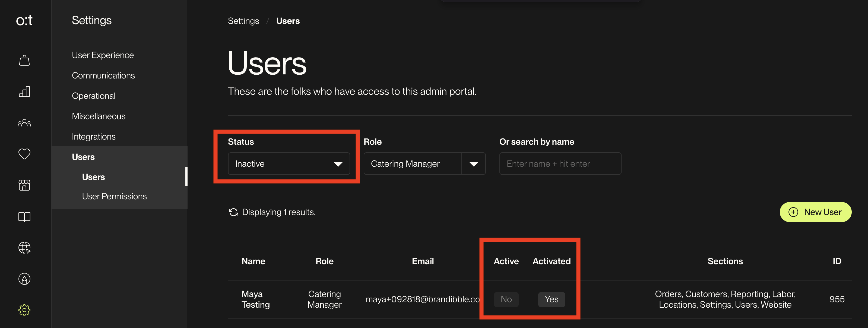Click the refresh results icon
The height and width of the screenshot is (328, 868).
(233, 212)
